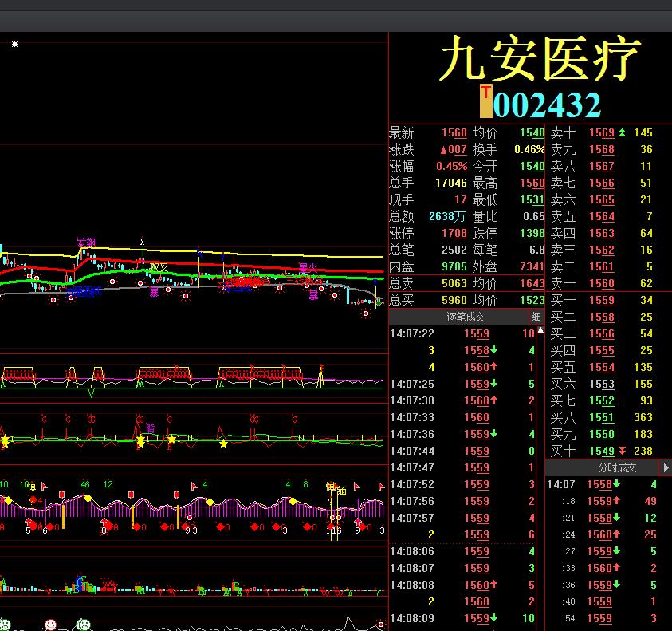The width and height of the screenshot is (672, 631).
Task: Click the 卖七 row label
Action: pyautogui.click(x=563, y=183)
